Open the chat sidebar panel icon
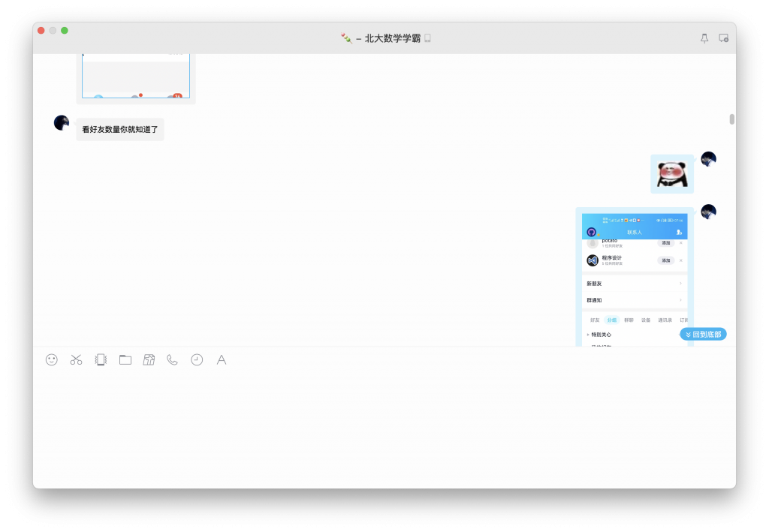Screen dimensions: 769x532 pyautogui.click(x=723, y=38)
